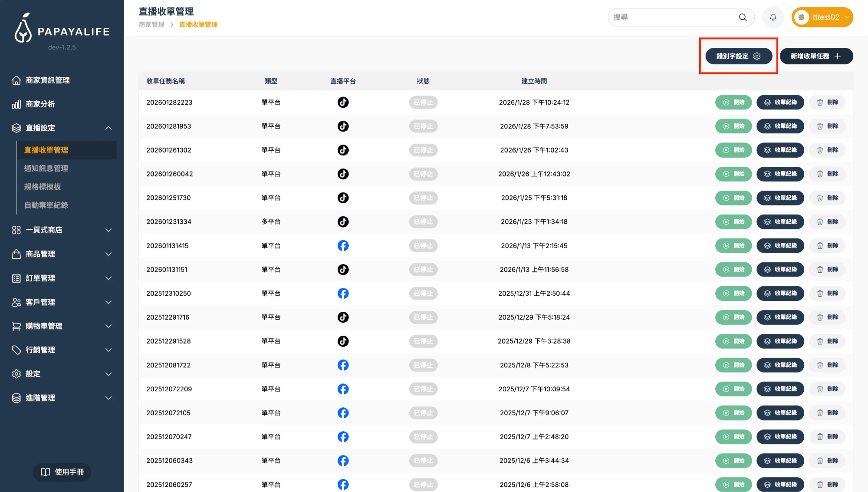Click 新增收單任務 button

[x=816, y=56]
